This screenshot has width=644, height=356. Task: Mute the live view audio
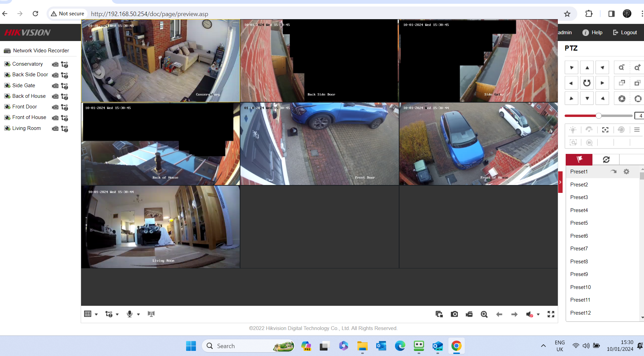coord(529,314)
